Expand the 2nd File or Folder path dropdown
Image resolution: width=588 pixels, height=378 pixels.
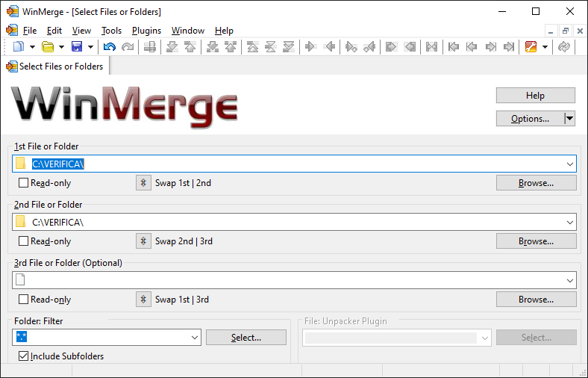(x=569, y=222)
